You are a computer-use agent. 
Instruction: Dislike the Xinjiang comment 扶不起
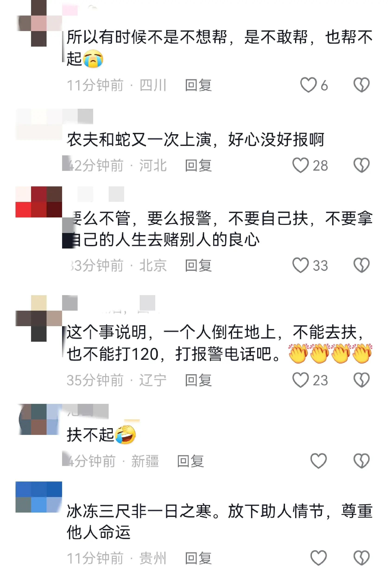[x=361, y=461]
